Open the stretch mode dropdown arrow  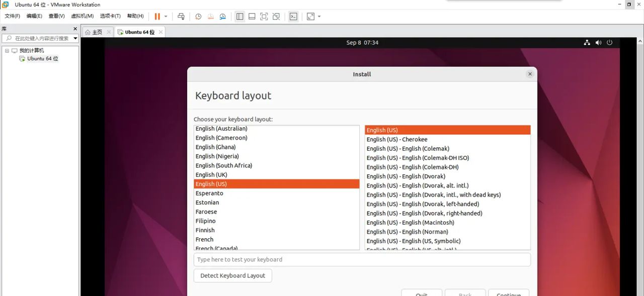(x=319, y=17)
